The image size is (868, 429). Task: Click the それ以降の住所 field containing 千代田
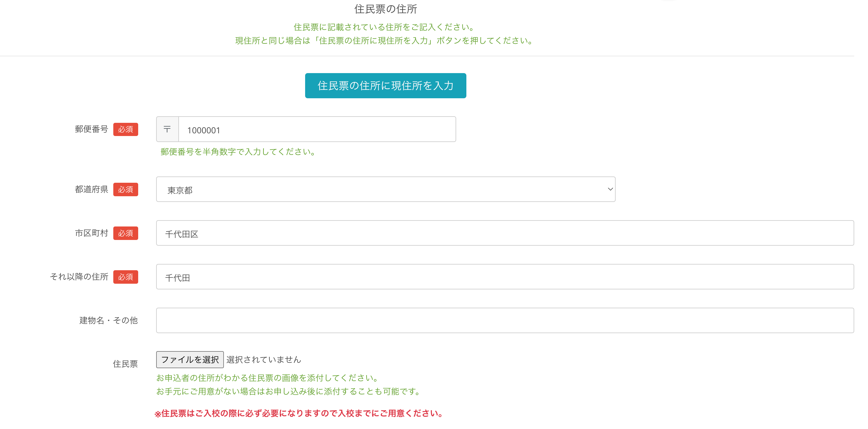point(504,277)
